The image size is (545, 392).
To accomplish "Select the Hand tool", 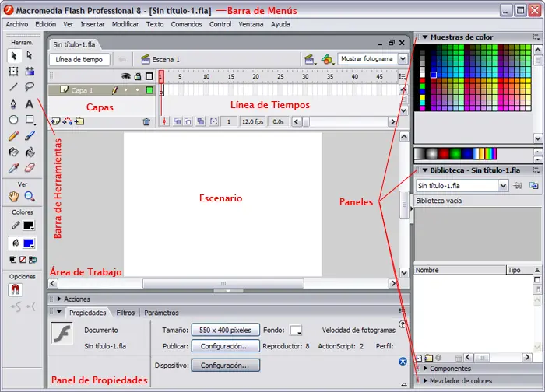I will coord(13,196).
